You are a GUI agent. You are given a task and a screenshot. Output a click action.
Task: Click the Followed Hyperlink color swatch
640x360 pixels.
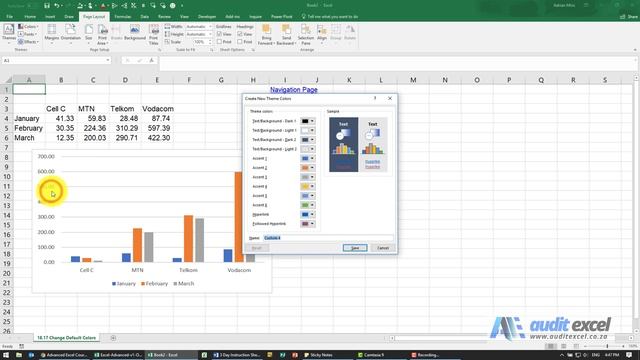(x=305, y=224)
